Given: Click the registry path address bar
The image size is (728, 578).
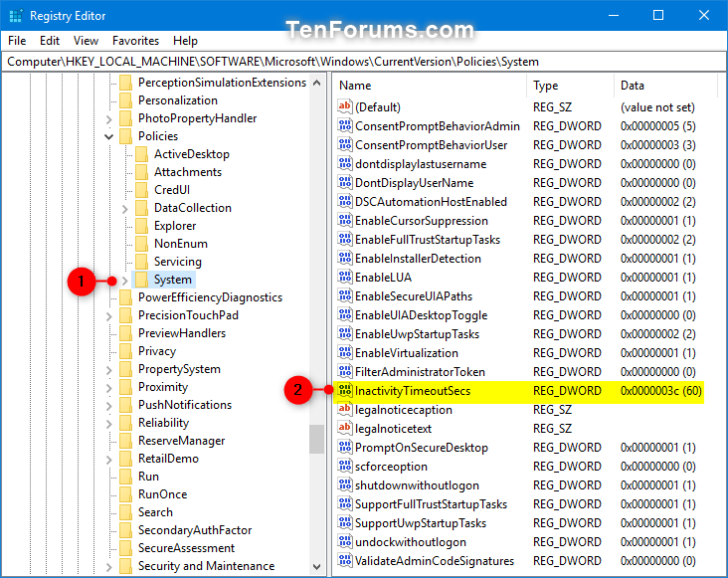Looking at the screenshot, I should point(364,62).
